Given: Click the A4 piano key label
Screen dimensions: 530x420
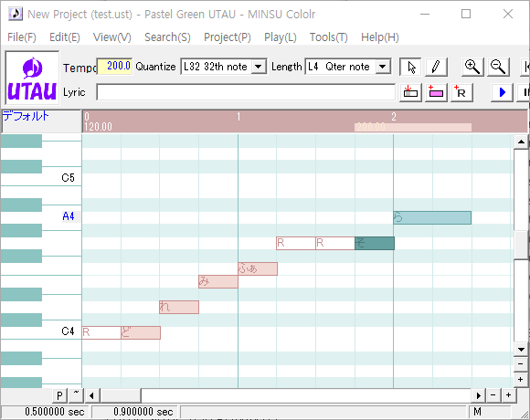Looking at the screenshot, I should (x=69, y=216).
